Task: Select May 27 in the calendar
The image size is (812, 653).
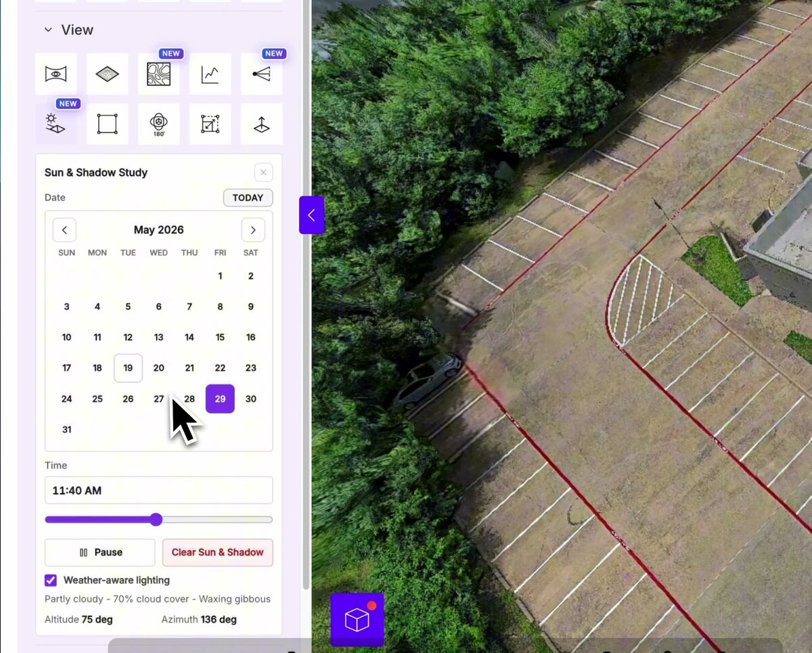Action: click(158, 399)
